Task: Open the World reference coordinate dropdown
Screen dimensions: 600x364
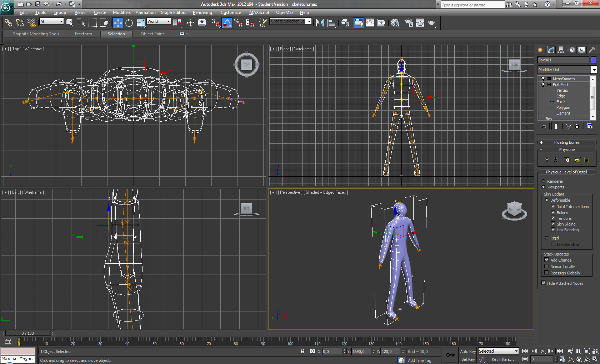Action: coord(167,21)
